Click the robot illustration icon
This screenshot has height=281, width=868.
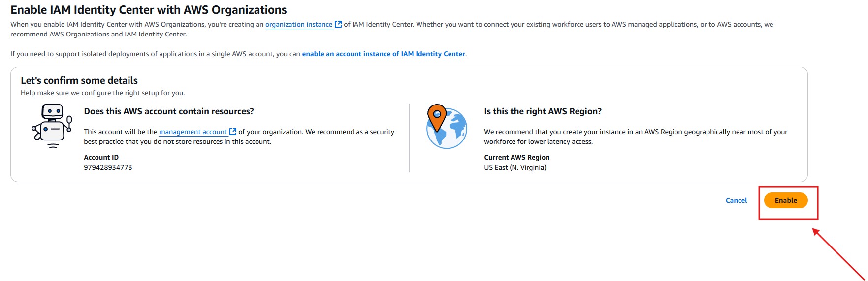tap(52, 126)
